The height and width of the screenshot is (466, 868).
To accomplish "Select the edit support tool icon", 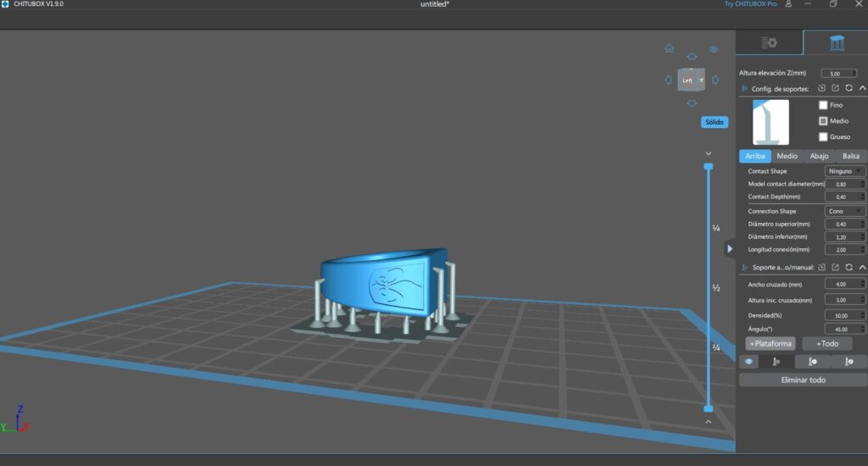I will pos(849,361).
